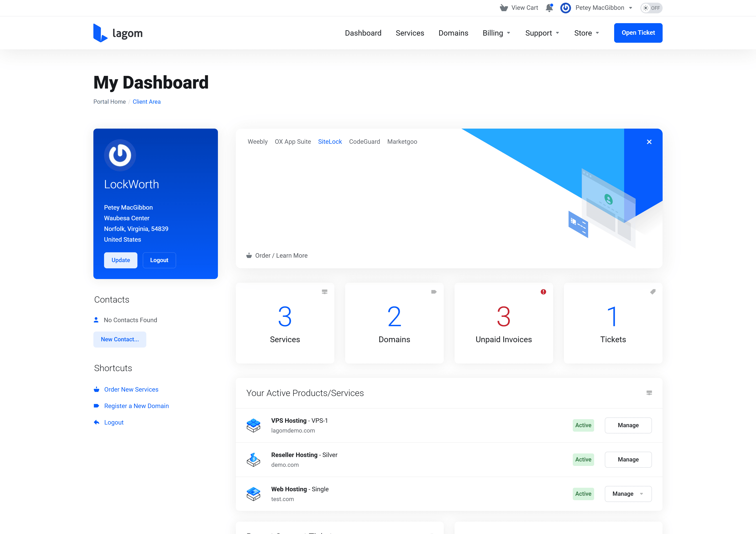Open the View Cart basket icon
This screenshot has height=534, width=756.
coord(503,8)
